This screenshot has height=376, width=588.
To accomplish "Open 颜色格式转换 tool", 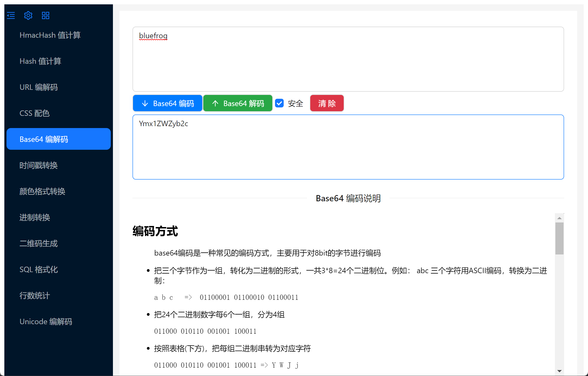I will (42, 191).
